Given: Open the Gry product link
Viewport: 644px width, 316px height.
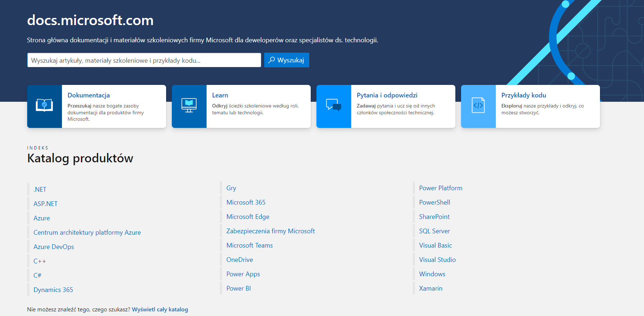Looking at the screenshot, I should [231, 188].
